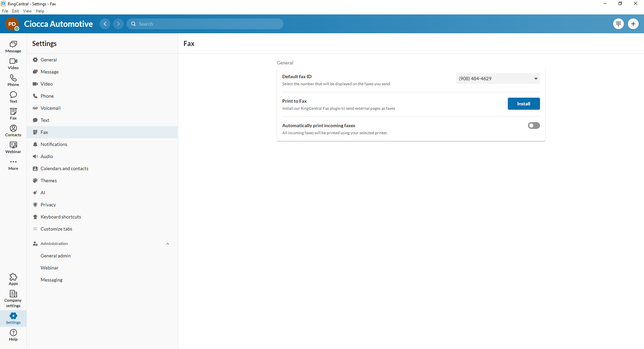Click the Install button for Print to Fax

[524, 104]
